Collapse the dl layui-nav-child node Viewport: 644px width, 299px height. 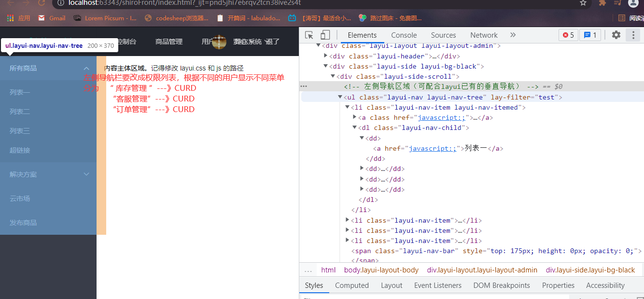355,128
